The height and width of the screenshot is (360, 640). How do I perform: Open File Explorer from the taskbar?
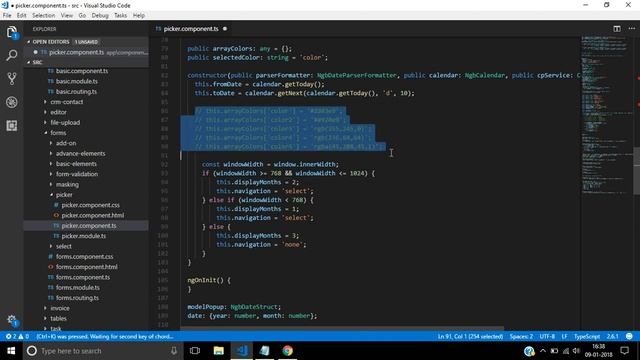coord(218,351)
